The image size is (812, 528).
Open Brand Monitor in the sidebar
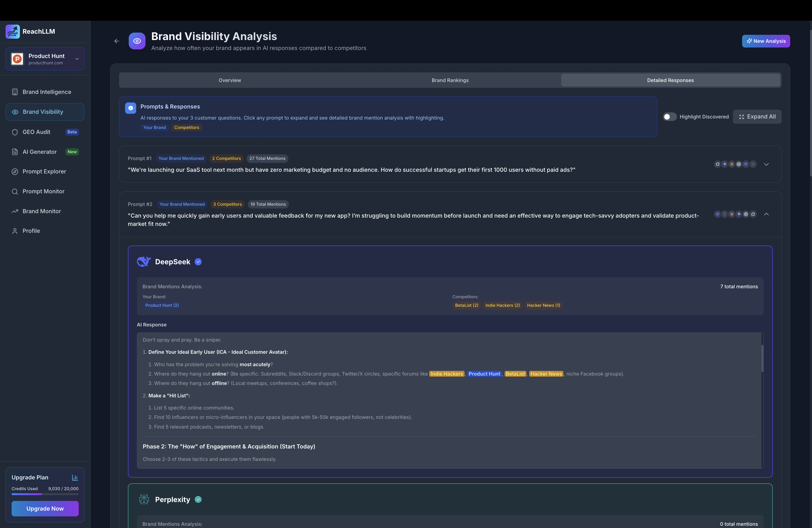pyautogui.click(x=45, y=211)
